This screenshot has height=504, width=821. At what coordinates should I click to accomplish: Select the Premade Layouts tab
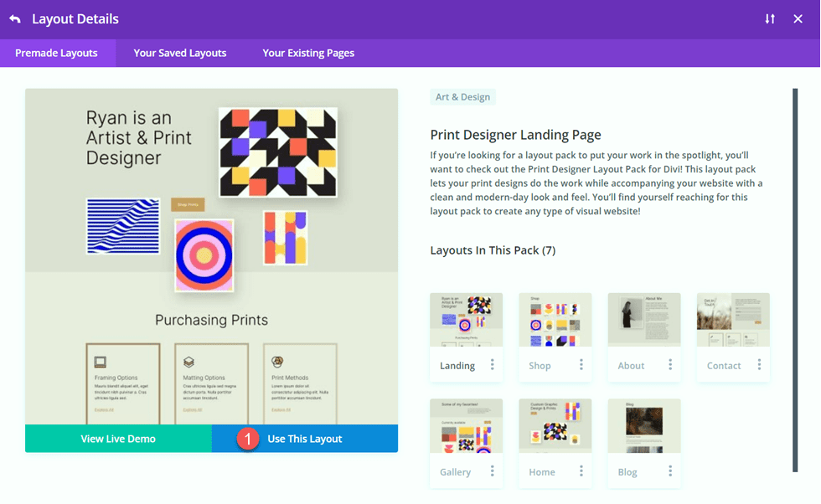(x=58, y=53)
